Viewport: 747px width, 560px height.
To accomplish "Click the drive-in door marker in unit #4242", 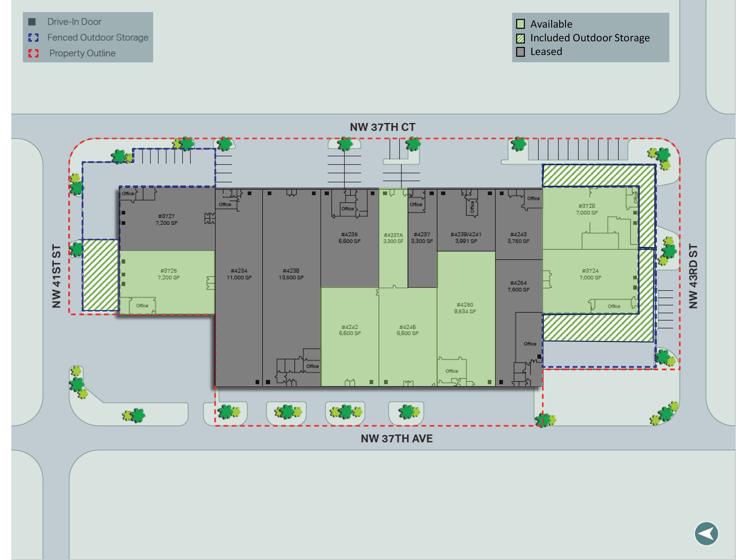I will pos(371,382).
